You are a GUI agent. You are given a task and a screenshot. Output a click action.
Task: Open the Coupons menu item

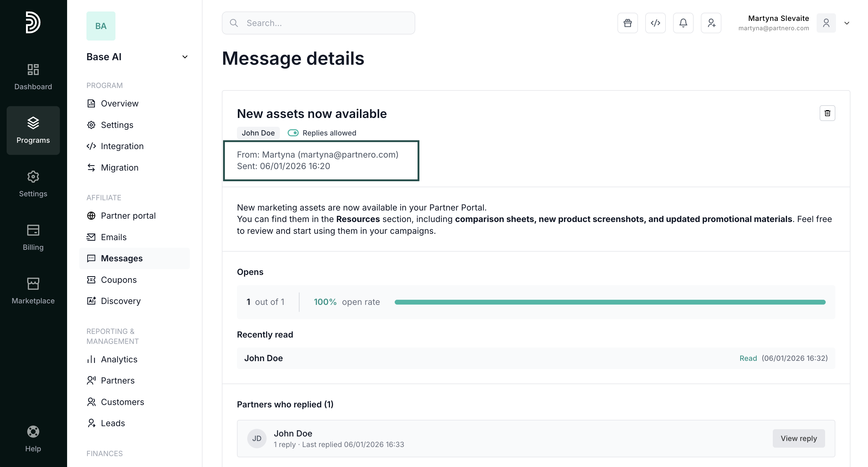pyautogui.click(x=118, y=280)
